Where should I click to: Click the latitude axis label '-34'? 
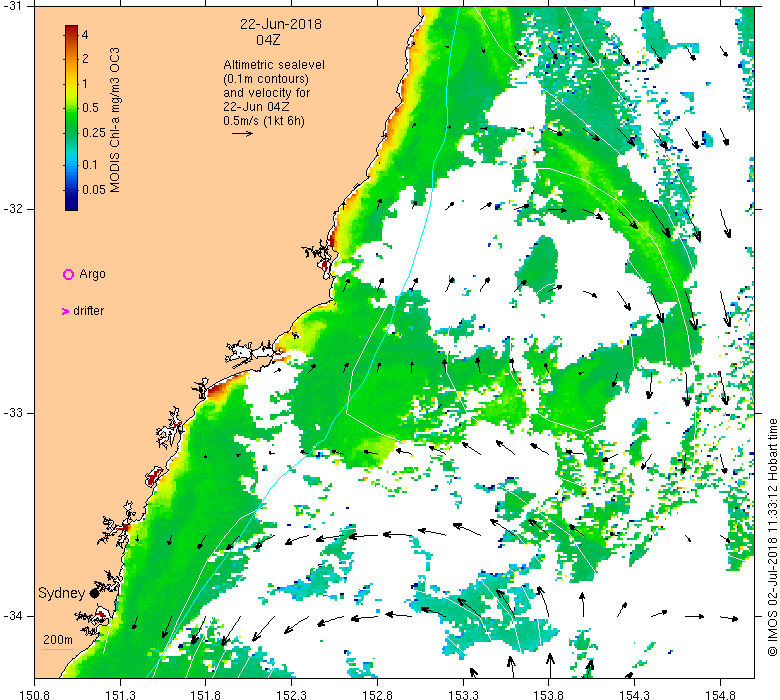[x=14, y=616]
